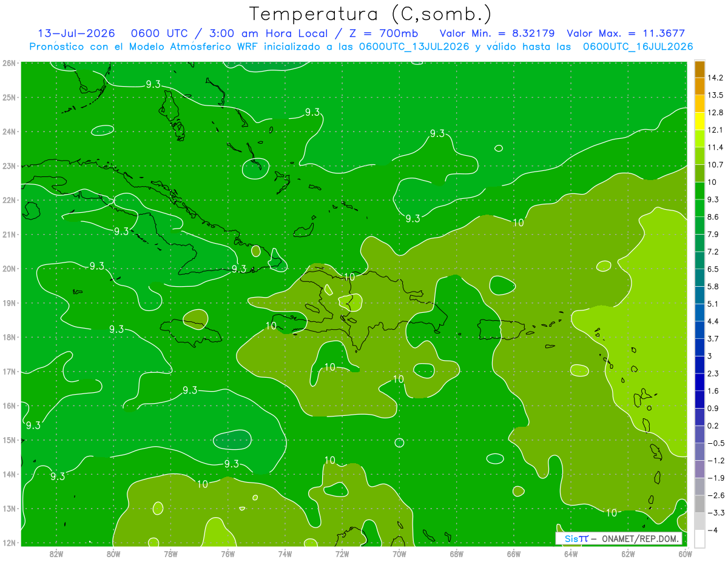Click the light green swatch between 10.7 and 11.4
Image resolution: width=728 pixels, height=562 pixels.
[699, 156]
